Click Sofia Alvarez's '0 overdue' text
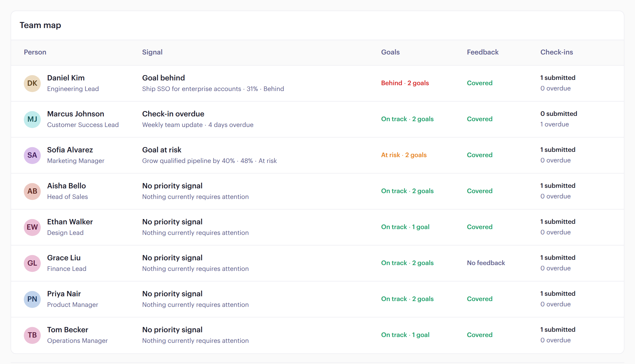The image size is (635, 364). 555,160
